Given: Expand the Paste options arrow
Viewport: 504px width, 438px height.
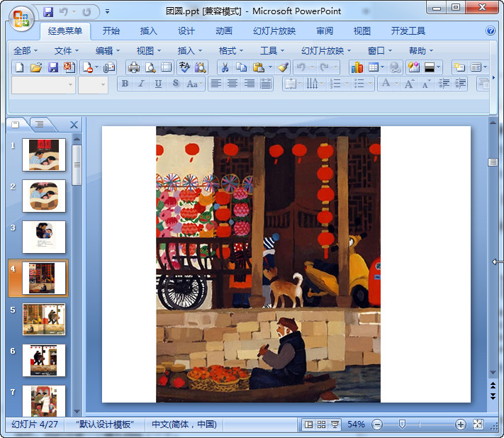Looking at the screenshot, I should coord(270,67).
